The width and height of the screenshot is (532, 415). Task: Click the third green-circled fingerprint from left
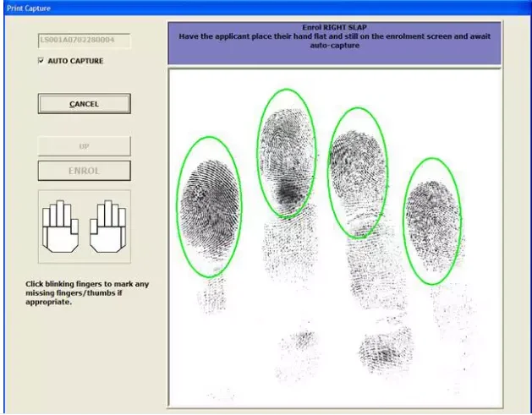357,172
